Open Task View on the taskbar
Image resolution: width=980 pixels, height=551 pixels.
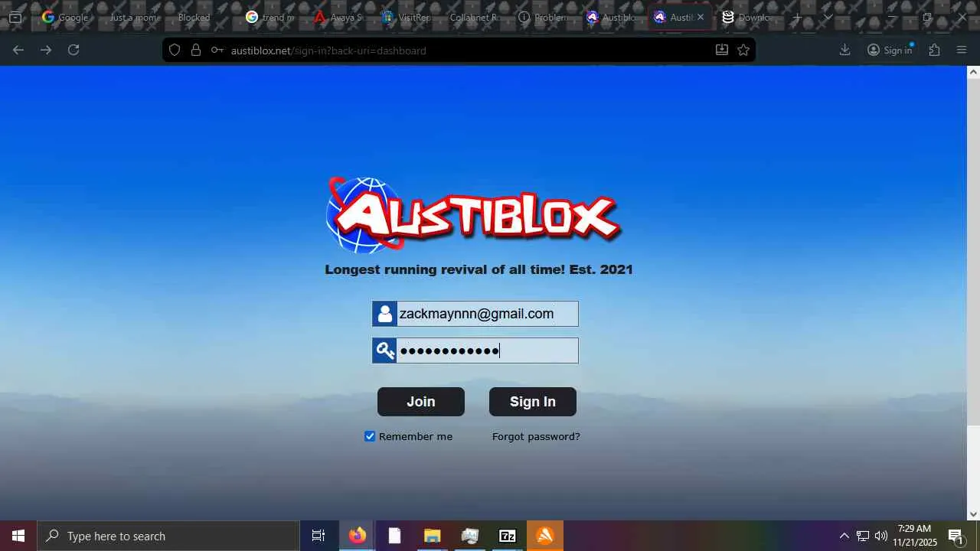tap(318, 536)
